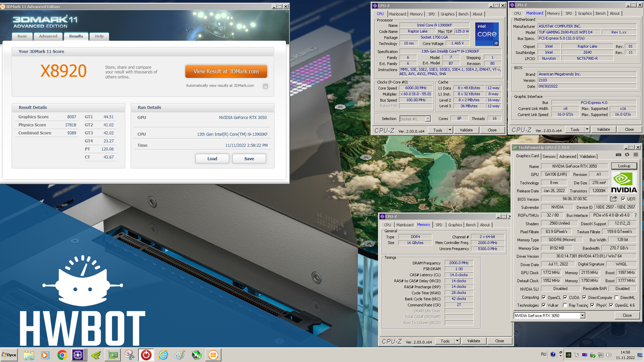Screen dimensions: 644x362
Task: Toggle automatically view results at 3DMark.com
Action: point(265,86)
